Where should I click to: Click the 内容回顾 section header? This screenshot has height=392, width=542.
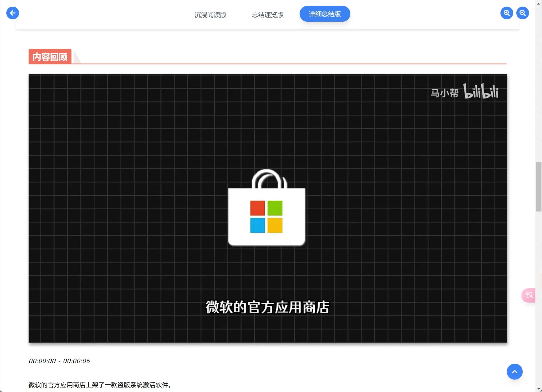[50, 57]
